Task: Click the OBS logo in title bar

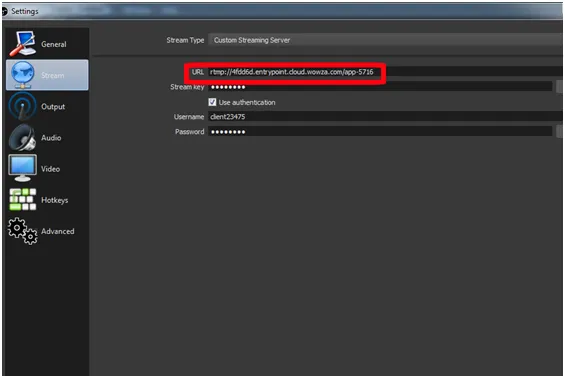Action: [x=5, y=11]
